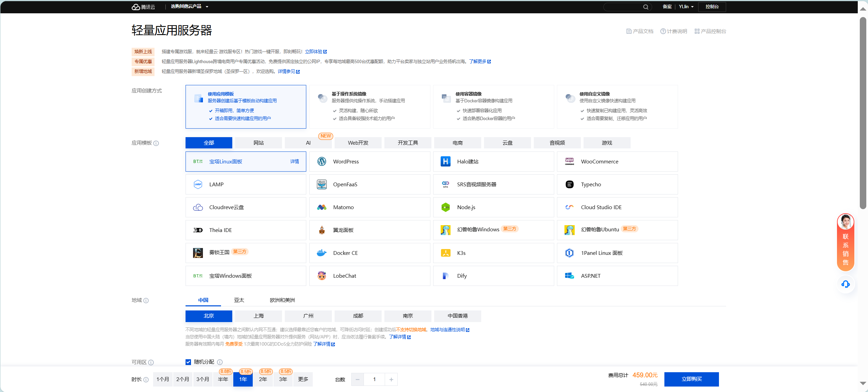This screenshot has width=868, height=392.
Task: Click the Cloudreve云盘 cloud icon
Action: tap(198, 207)
